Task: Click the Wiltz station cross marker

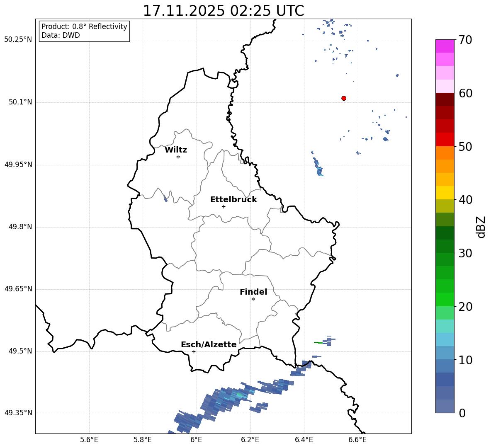Action: [x=178, y=157]
